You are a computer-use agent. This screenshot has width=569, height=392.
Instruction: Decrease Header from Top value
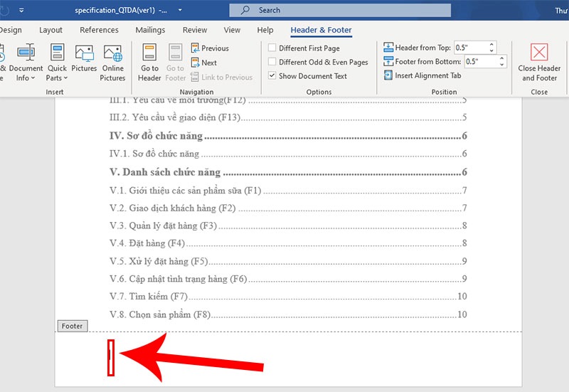point(491,51)
